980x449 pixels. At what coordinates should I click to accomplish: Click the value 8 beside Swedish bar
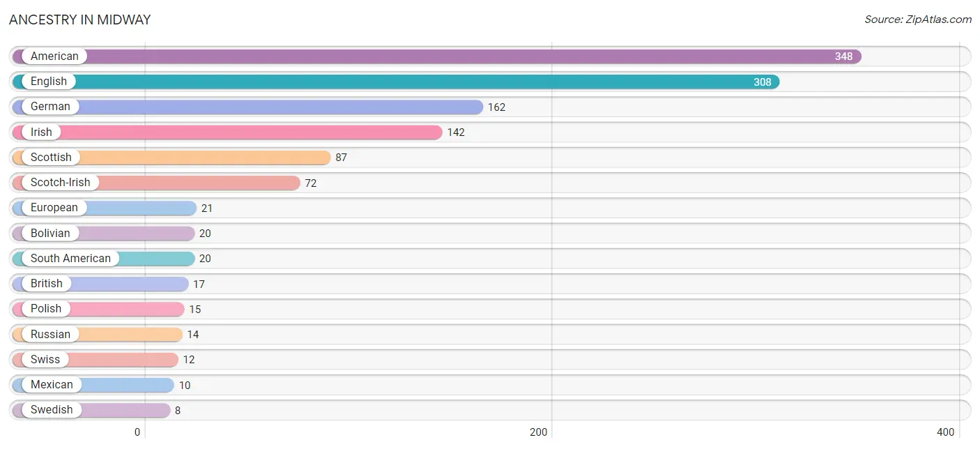(x=178, y=410)
